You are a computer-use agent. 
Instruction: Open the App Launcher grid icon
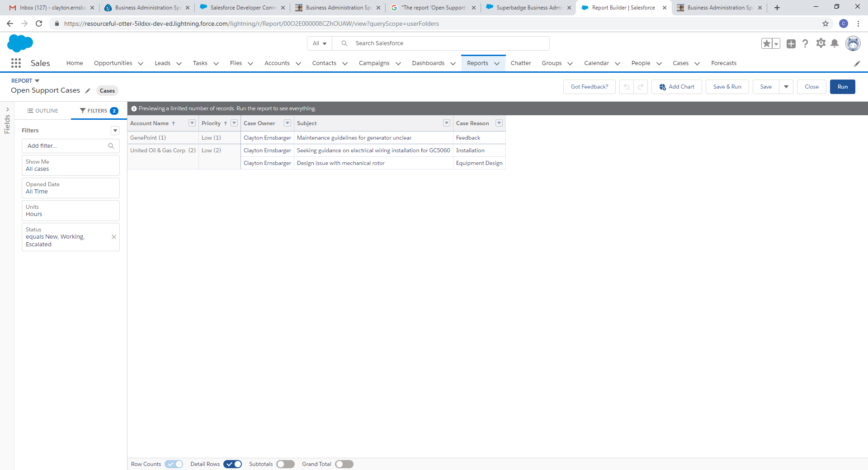(x=16, y=63)
